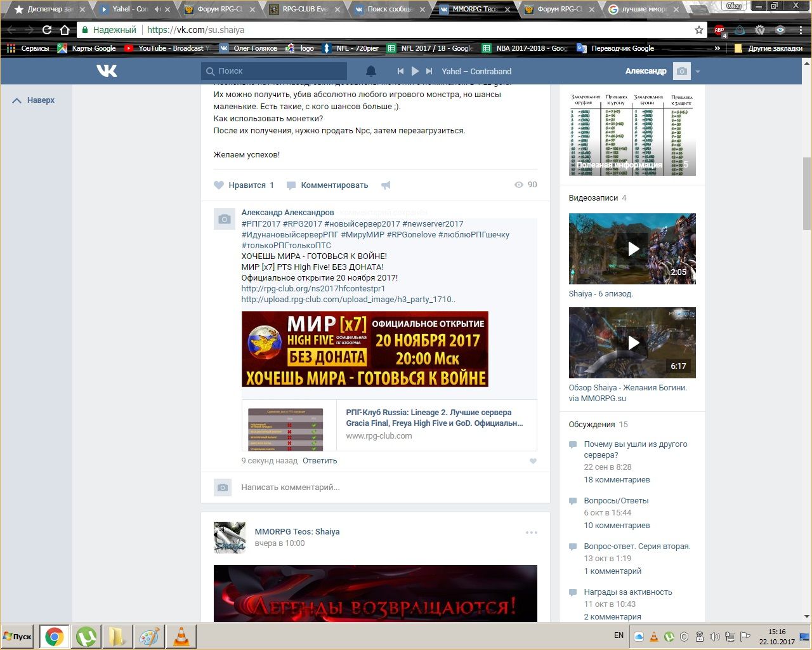Click the share megaphone icon under post
The image size is (812, 650).
pos(386,185)
